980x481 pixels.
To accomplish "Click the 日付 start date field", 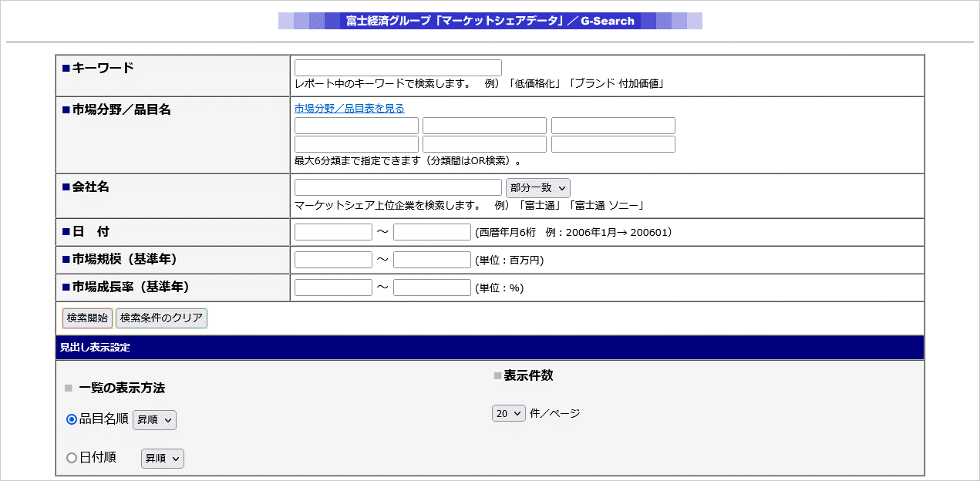I will 333,232.
